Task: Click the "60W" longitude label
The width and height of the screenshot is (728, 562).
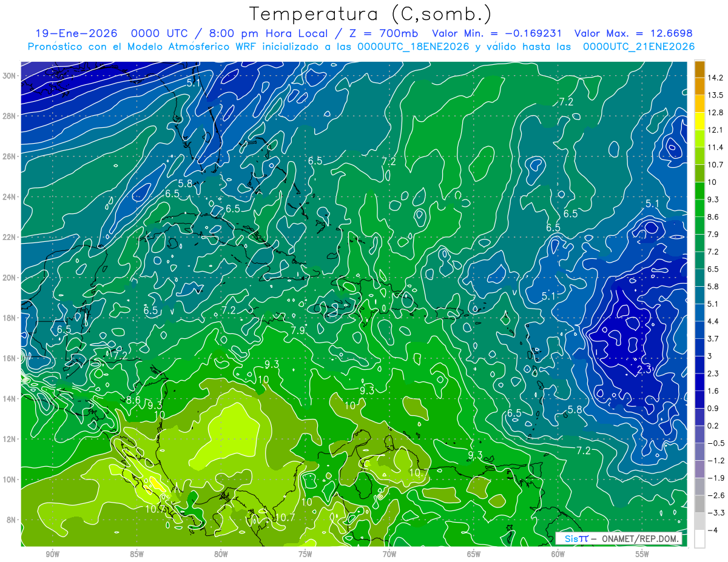Action: 558,554
